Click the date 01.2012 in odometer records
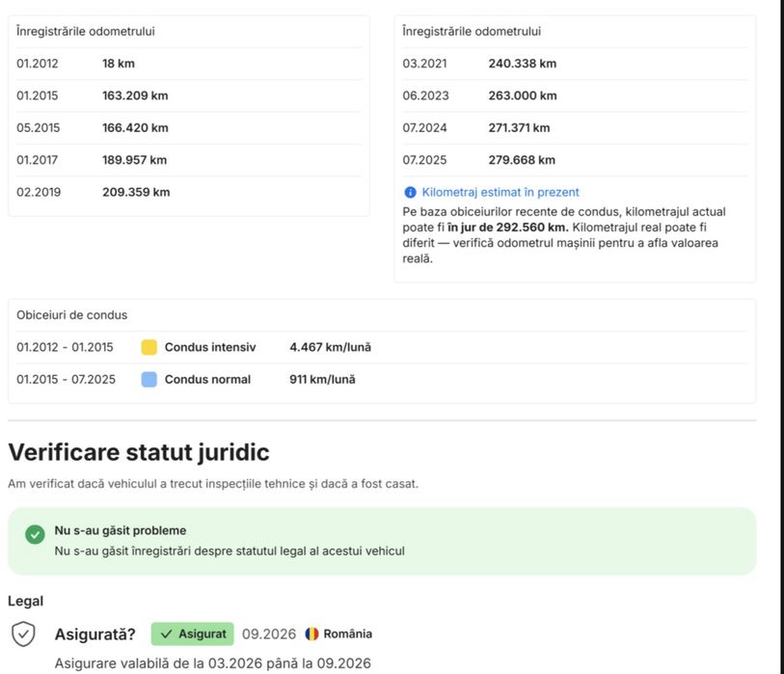This screenshot has width=784, height=674. coord(37,64)
